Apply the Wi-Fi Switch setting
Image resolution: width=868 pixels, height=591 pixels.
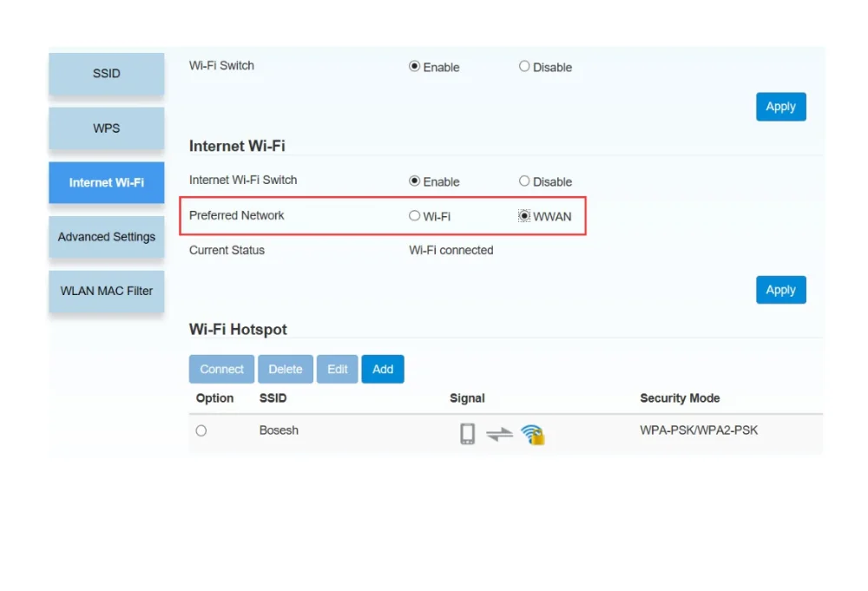pyautogui.click(x=780, y=106)
